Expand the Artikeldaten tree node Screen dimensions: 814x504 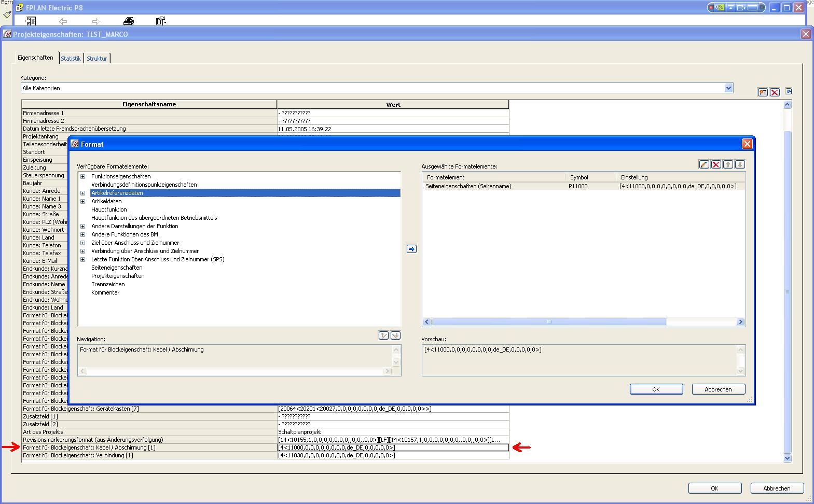[82, 201]
